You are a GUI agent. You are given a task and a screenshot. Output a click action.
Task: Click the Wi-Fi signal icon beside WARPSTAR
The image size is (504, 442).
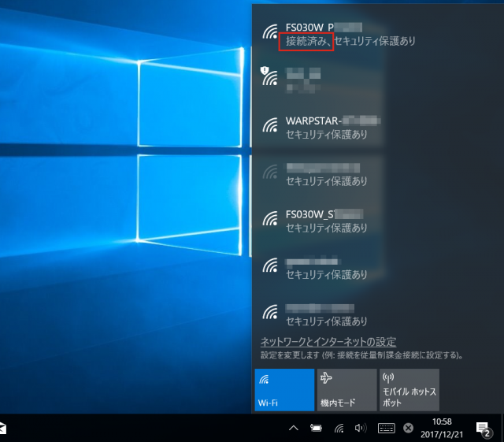click(270, 128)
